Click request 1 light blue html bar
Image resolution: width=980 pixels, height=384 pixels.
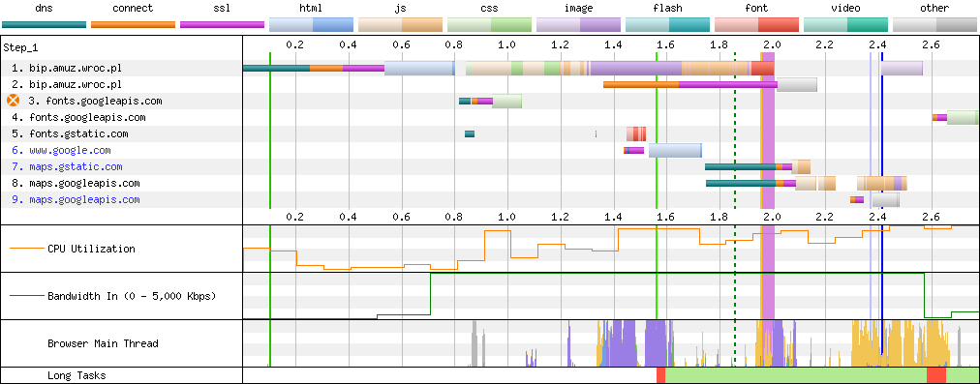click(x=419, y=68)
